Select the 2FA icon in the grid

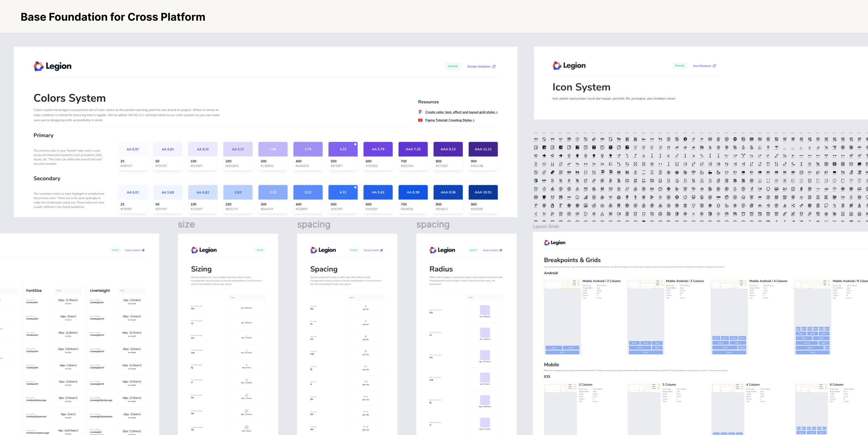[553, 139]
